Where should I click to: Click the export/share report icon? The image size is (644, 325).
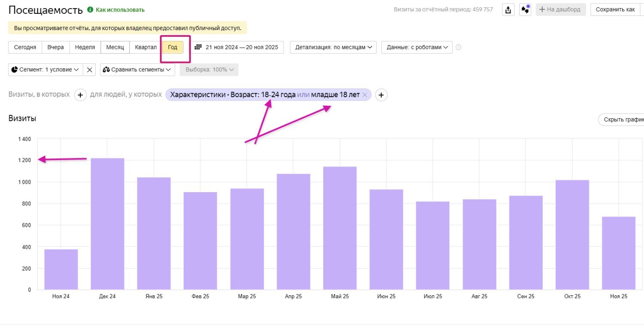coord(508,10)
